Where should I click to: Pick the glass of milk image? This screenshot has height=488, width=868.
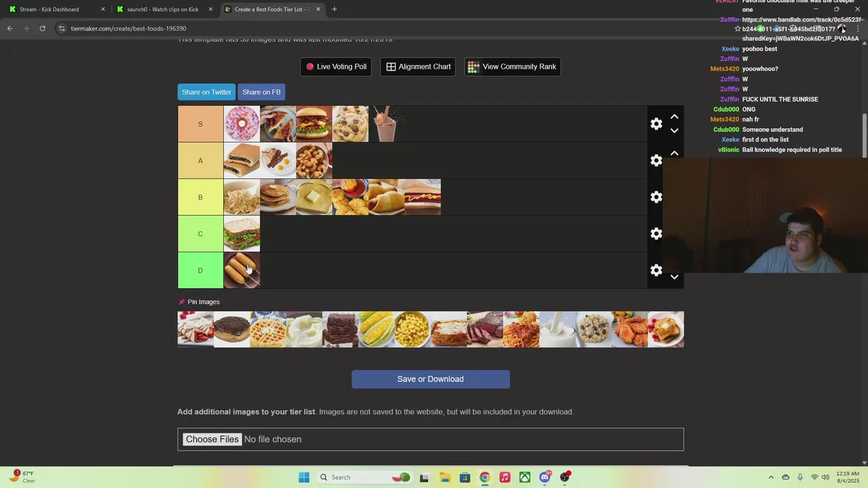tap(557, 329)
